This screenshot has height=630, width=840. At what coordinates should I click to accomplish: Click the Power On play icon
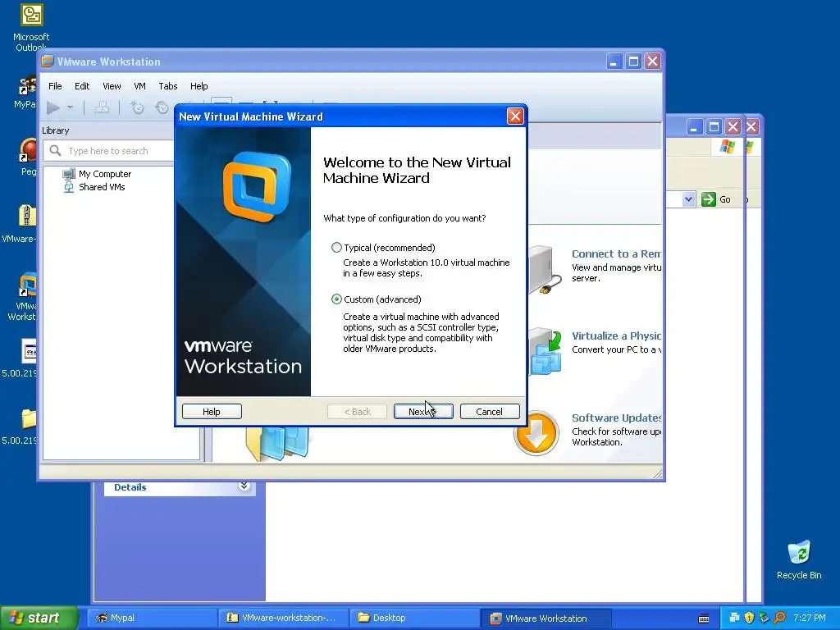click(53, 107)
